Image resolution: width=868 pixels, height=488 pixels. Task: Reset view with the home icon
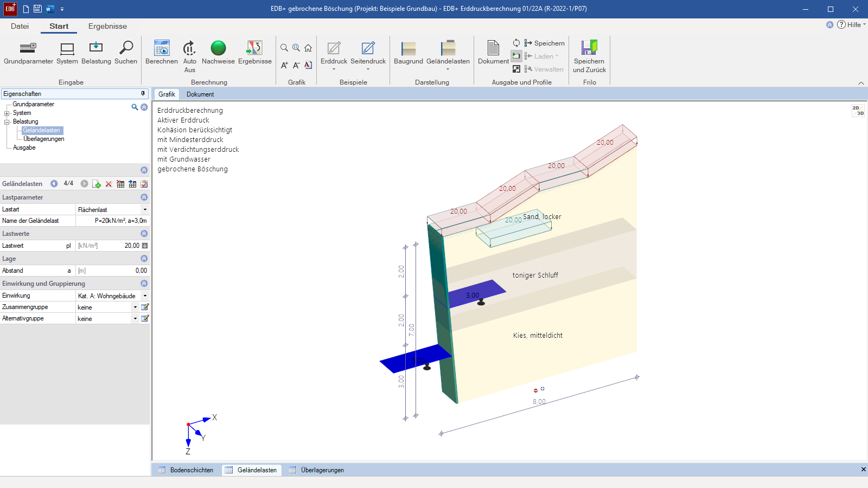click(308, 48)
